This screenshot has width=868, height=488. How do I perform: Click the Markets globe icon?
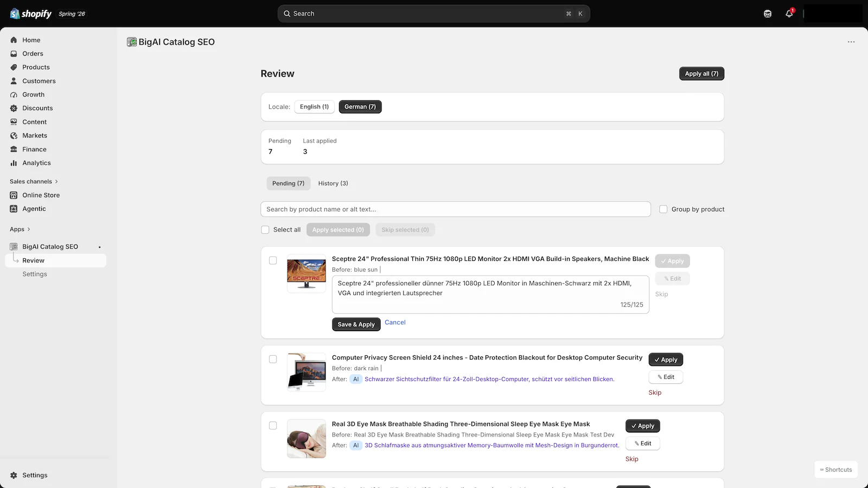[x=14, y=136]
